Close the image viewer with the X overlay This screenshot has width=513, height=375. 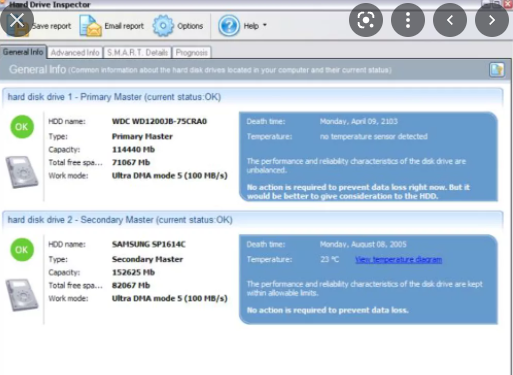(x=17, y=20)
